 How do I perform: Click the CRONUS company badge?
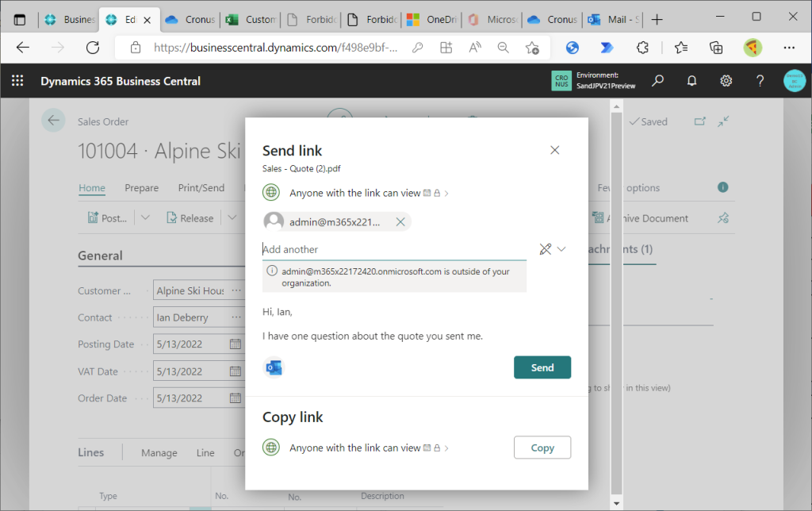(561, 81)
